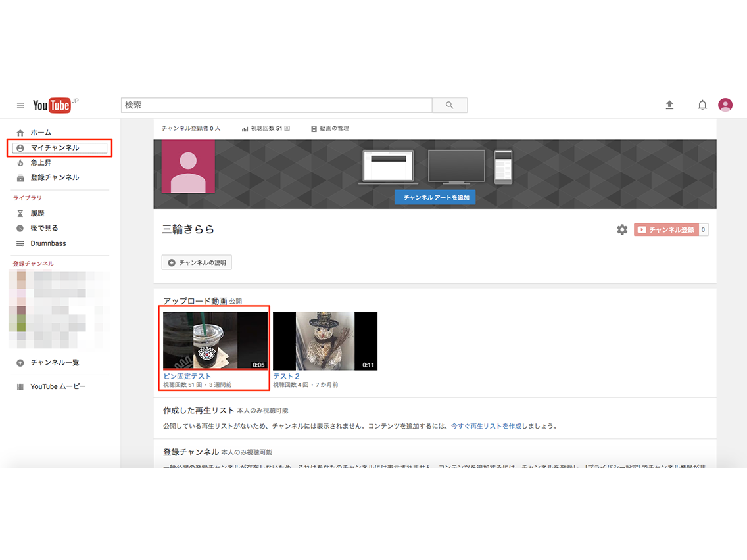Open the hamburger guide menu icon
This screenshot has height=560, width=747.
pos(20,105)
